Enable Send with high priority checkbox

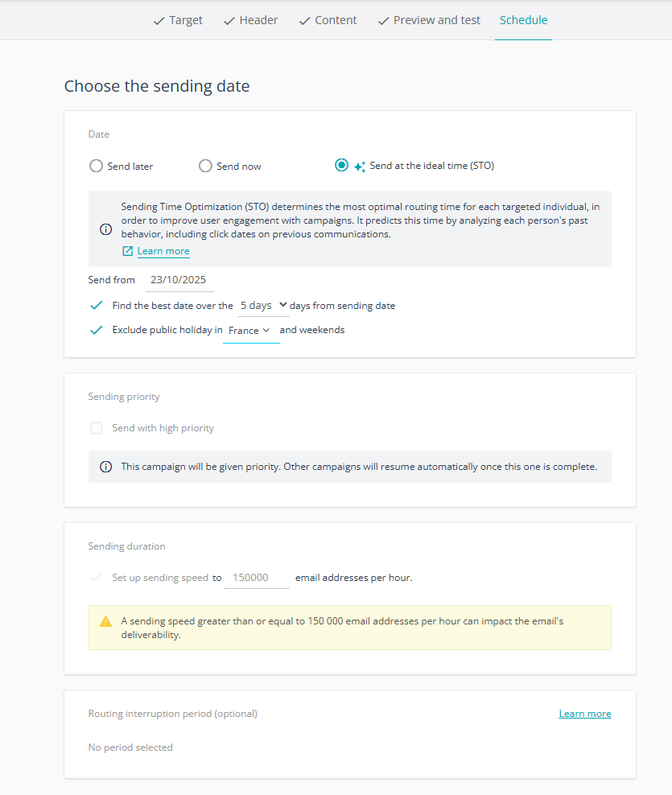[x=96, y=428]
